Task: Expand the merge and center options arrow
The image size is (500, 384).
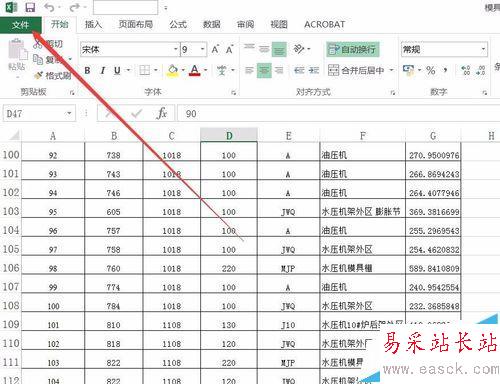Action: [x=391, y=70]
